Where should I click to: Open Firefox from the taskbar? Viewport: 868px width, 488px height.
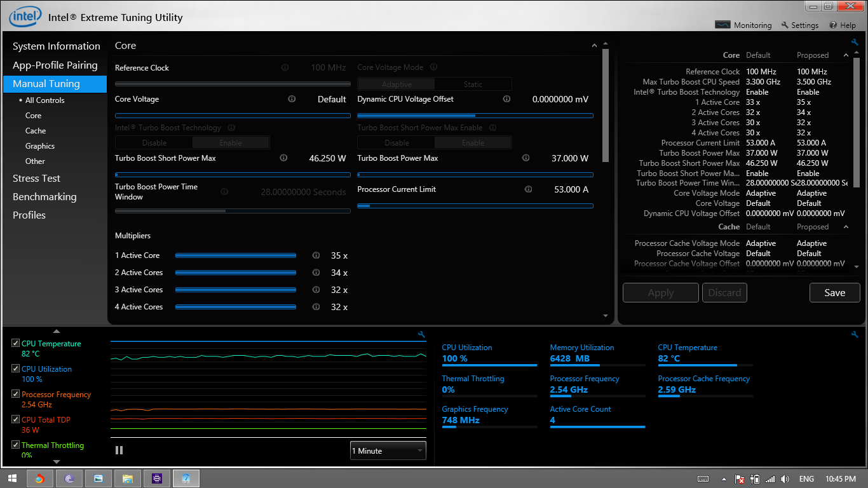pyautogui.click(x=39, y=478)
